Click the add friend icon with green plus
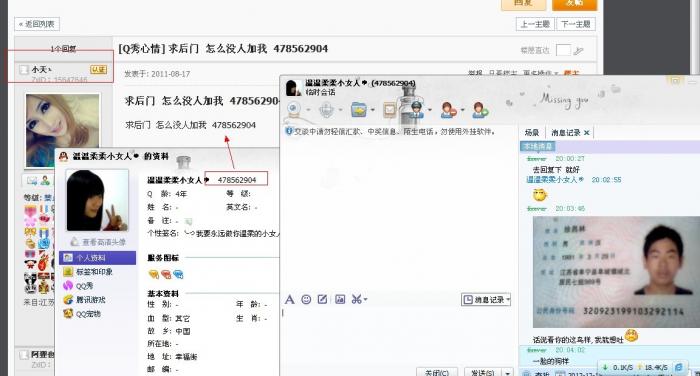This screenshot has height=376, width=700. coord(480,110)
